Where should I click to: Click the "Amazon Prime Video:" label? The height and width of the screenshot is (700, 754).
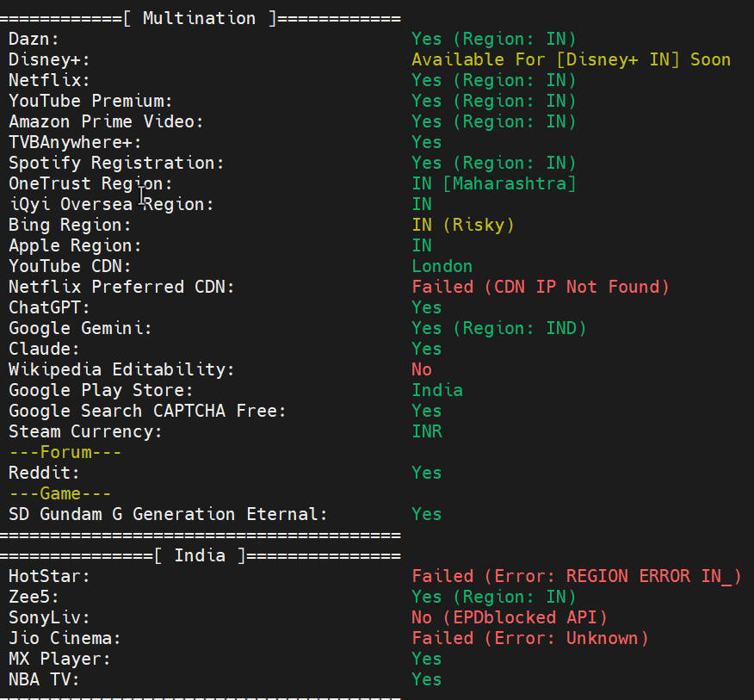(106, 121)
